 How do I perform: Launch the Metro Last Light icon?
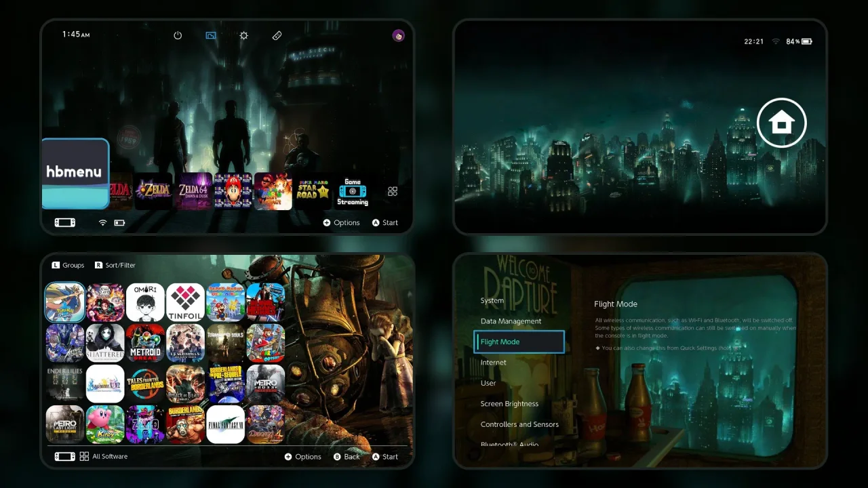coord(65,424)
